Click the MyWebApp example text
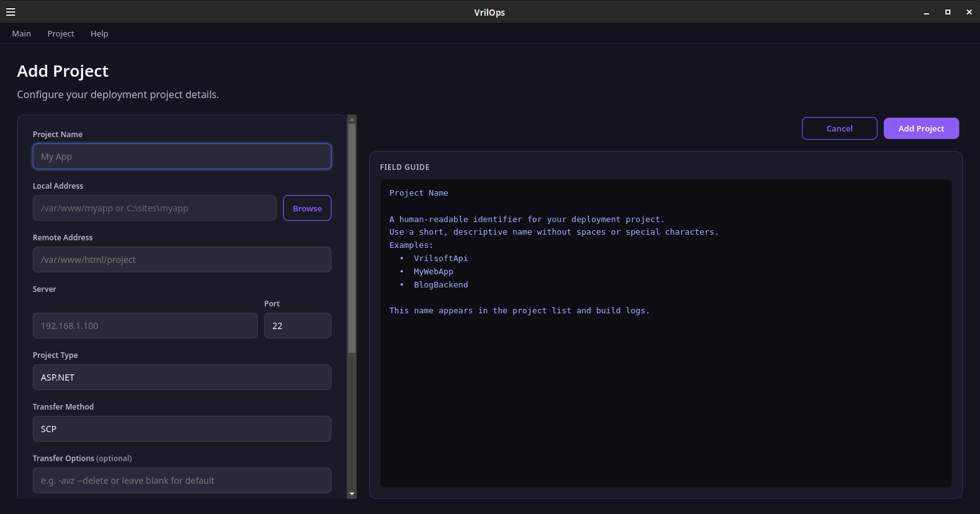 click(433, 272)
